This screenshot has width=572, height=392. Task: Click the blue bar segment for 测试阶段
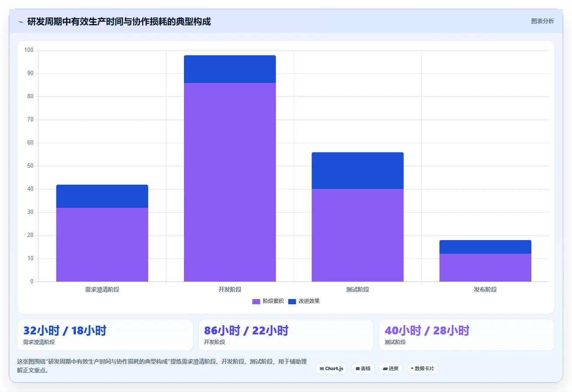(x=357, y=171)
